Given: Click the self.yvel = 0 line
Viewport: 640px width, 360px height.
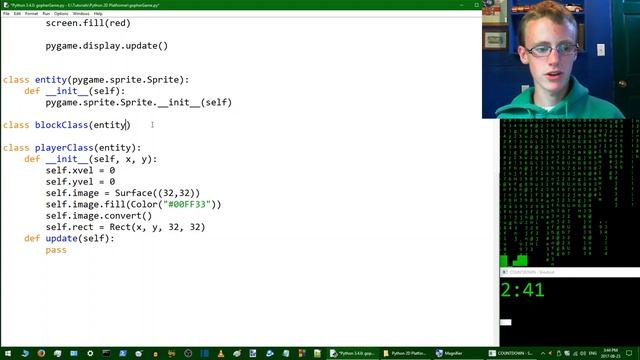Looking at the screenshot, I should tap(80, 182).
